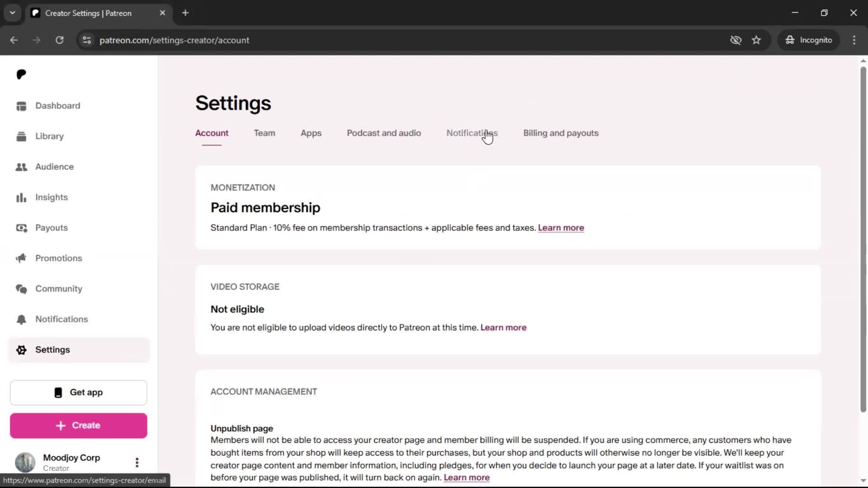Expand the tab search dropdown

tap(13, 13)
